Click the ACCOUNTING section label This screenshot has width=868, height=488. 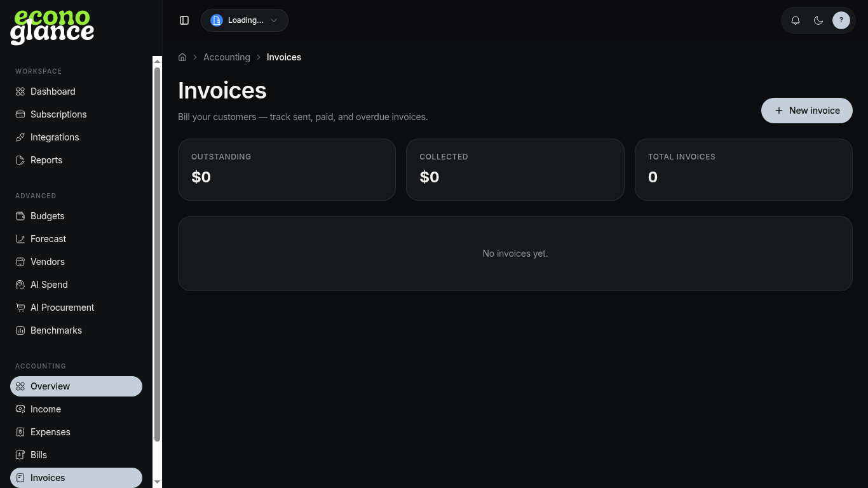click(x=41, y=366)
